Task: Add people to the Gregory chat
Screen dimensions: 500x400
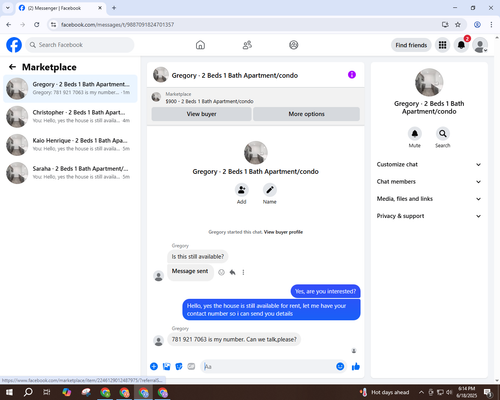Action: coord(242,190)
